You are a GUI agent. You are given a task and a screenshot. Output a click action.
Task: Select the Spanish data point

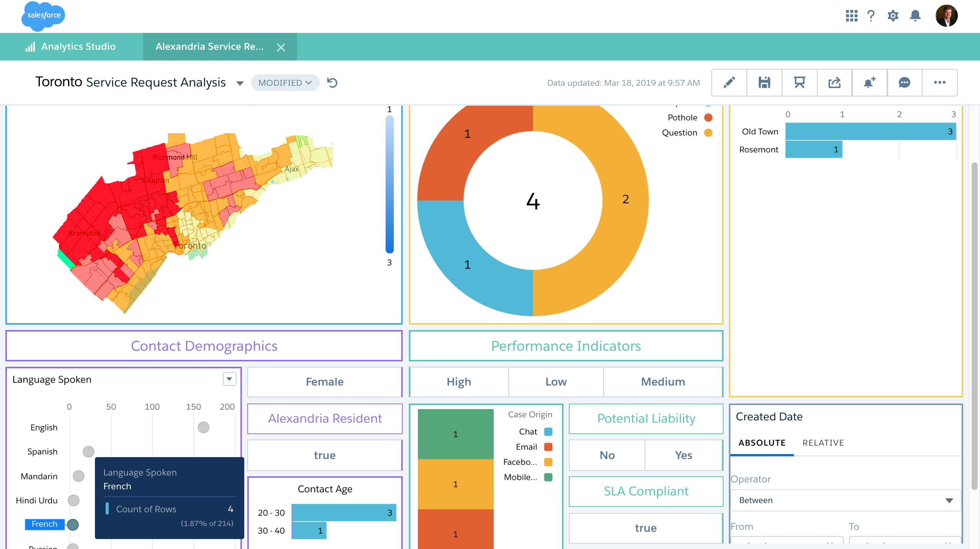[x=88, y=452]
